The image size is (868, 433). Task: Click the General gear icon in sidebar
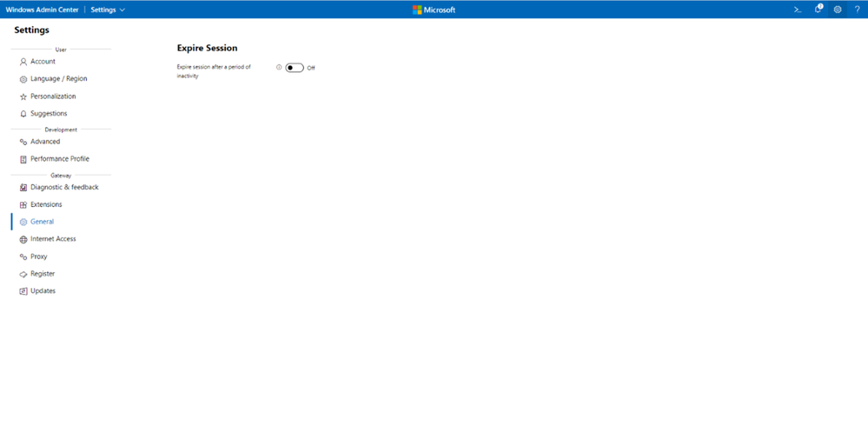(x=23, y=222)
